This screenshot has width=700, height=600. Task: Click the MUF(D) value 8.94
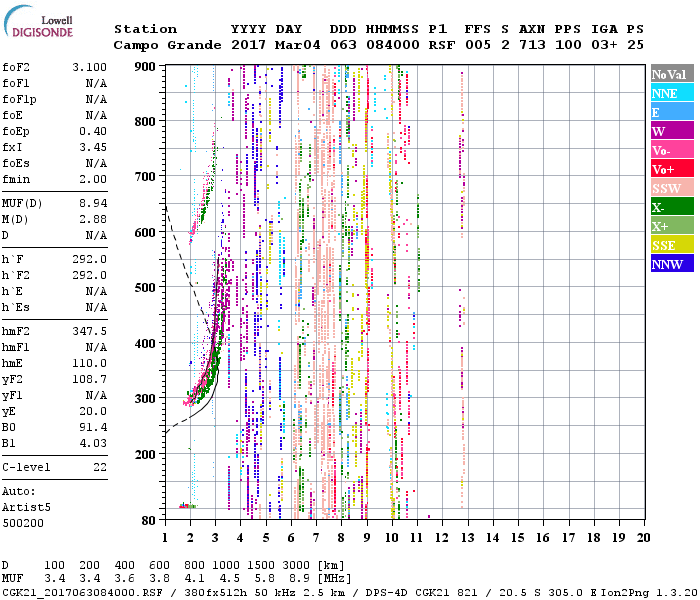click(93, 203)
